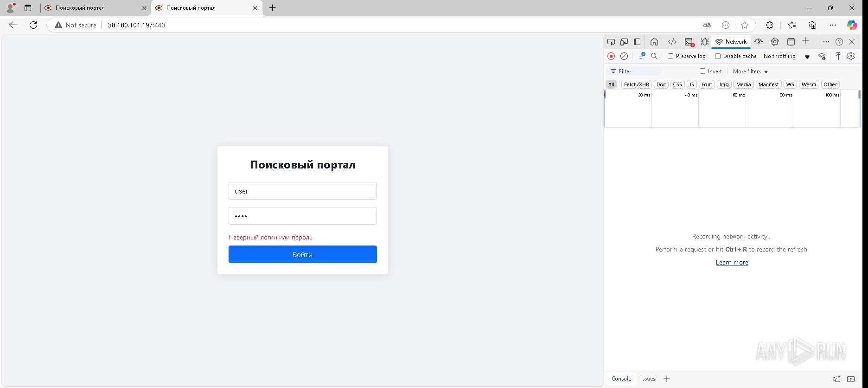
Task: Open the No throttling dropdown
Action: (x=786, y=56)
